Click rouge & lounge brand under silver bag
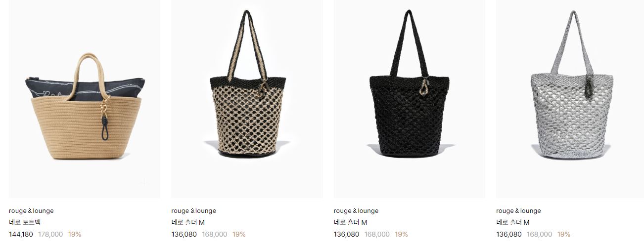The width and height of the screenshot is (644, 246). [518, 211]
